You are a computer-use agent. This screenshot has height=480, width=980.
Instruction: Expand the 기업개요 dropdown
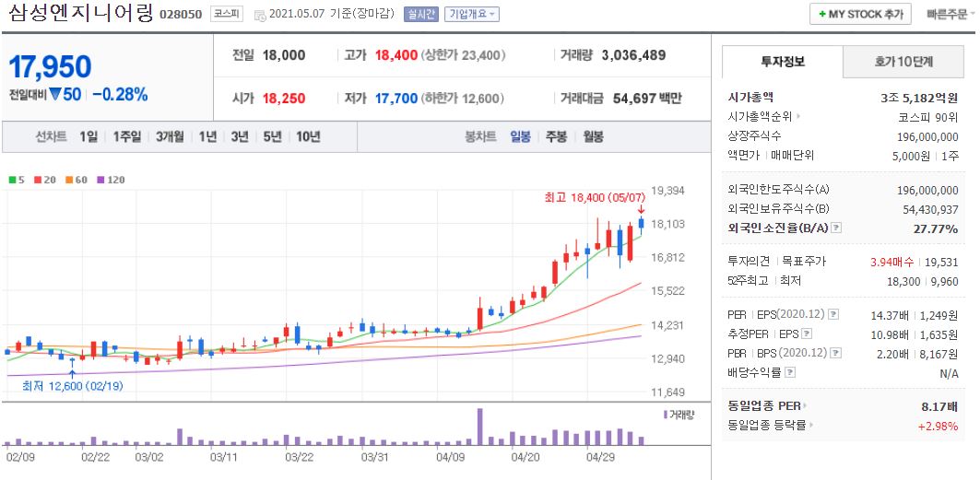coord(472,14)
